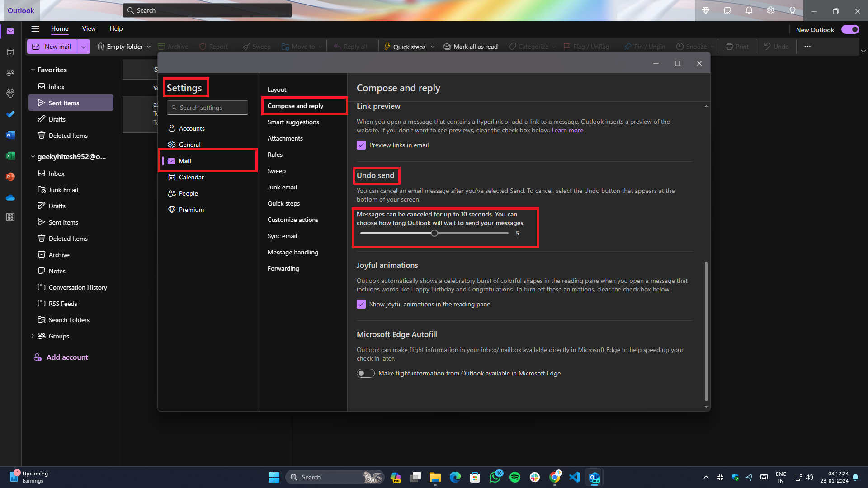
Task: Open the New mail dropdown arrow
Action: click(x=84, y=47)
